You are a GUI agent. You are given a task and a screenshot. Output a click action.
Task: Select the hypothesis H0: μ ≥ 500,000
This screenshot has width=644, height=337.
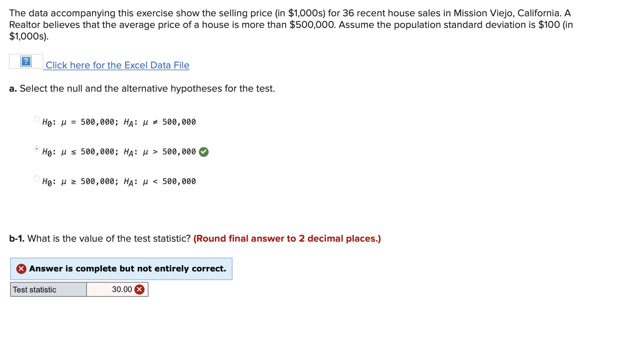pos(37,178)
